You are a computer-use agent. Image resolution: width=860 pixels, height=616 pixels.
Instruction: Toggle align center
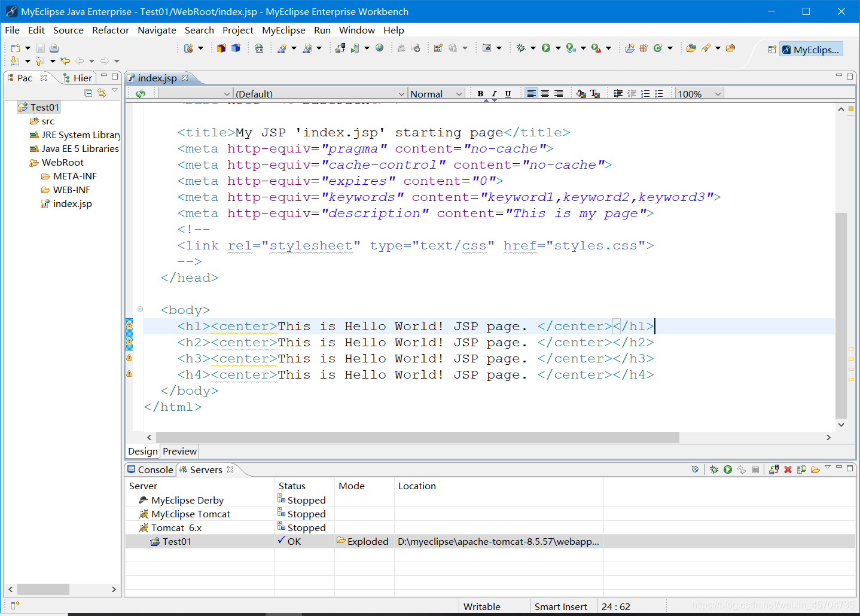pyautogui.click(x=545, y=93)
